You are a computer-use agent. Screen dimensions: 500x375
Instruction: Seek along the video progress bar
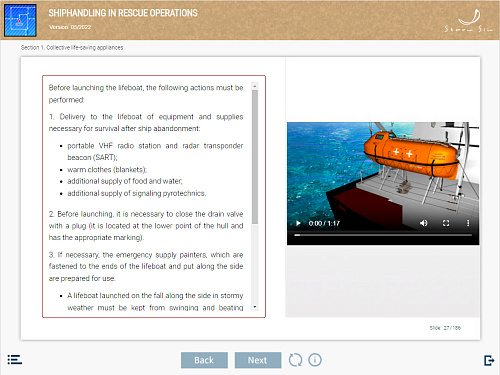click(x=383, y=235)
